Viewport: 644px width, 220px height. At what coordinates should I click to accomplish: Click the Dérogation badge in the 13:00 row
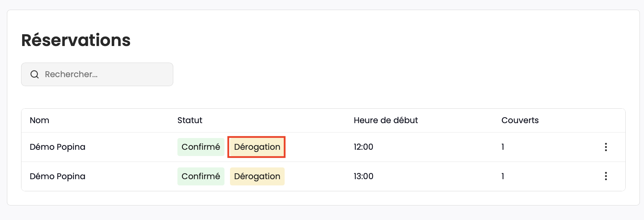257,176
